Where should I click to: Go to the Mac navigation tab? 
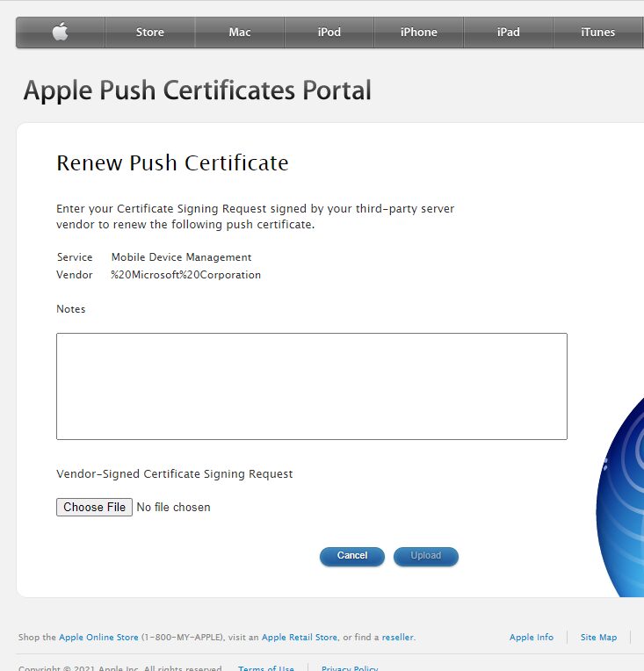(x=239, y=32)
